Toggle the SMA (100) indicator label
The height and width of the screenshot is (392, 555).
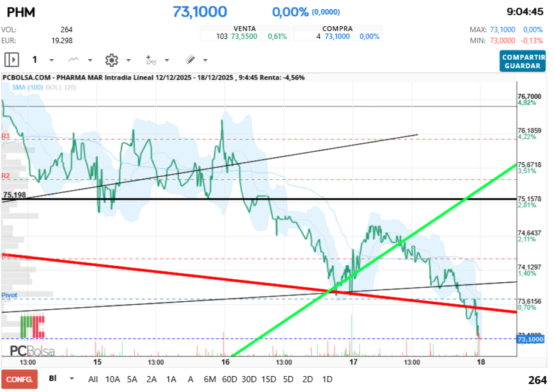pos(27,88)
